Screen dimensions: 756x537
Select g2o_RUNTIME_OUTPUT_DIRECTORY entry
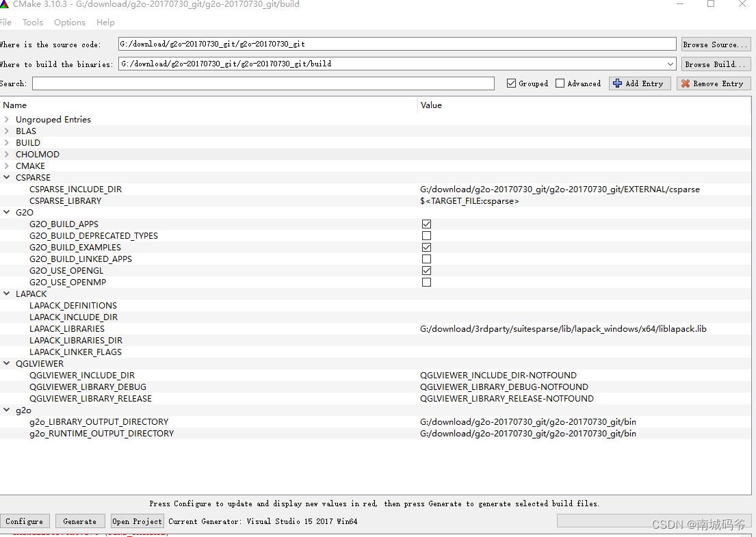coord(102,433)
